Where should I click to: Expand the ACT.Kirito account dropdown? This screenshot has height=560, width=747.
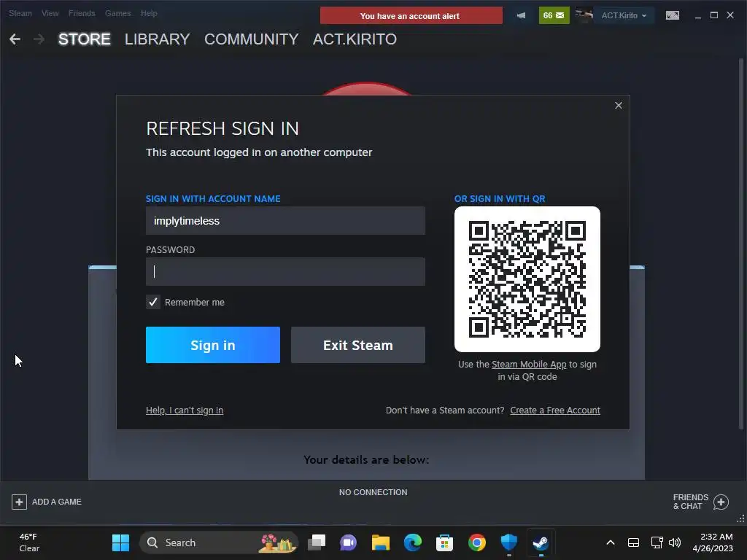coord(624,15)
